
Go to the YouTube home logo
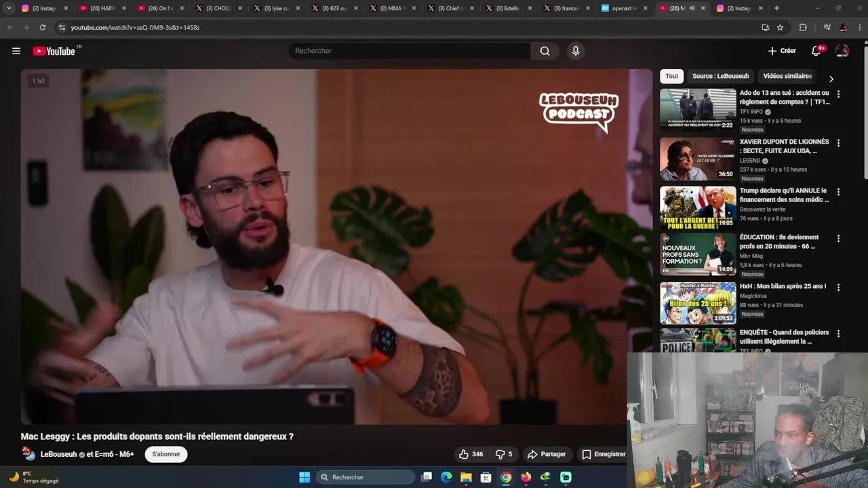[54, 51]
